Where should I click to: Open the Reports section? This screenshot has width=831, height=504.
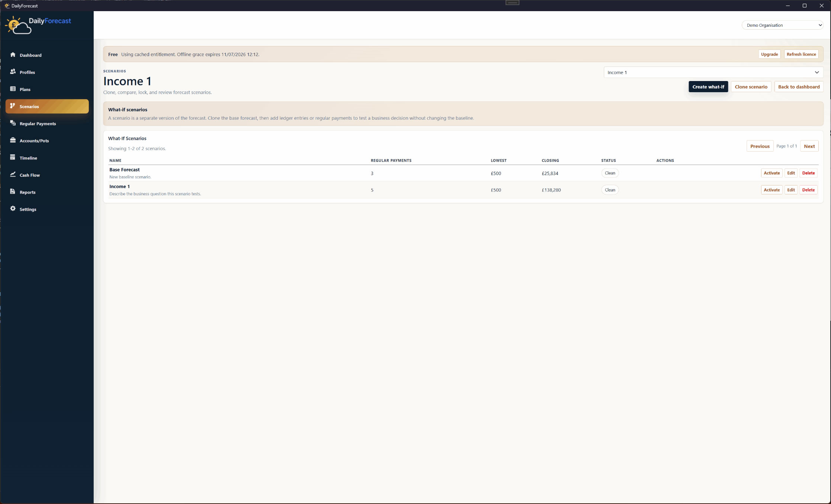[x=28, y=192]
